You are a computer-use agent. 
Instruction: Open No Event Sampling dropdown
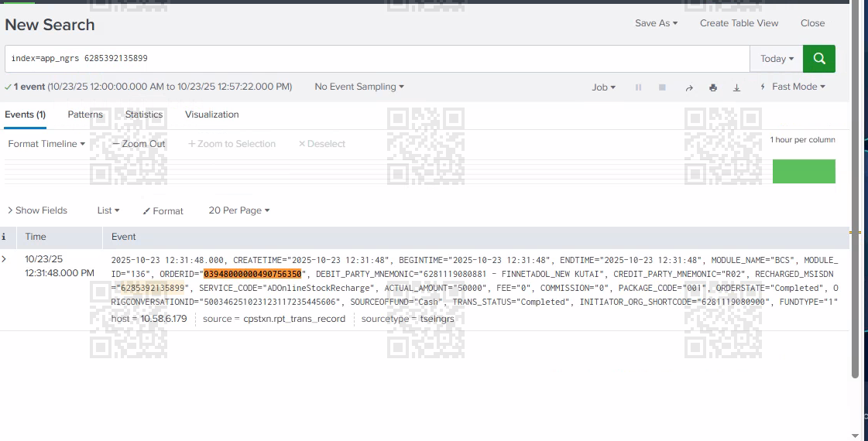[359, 87]
